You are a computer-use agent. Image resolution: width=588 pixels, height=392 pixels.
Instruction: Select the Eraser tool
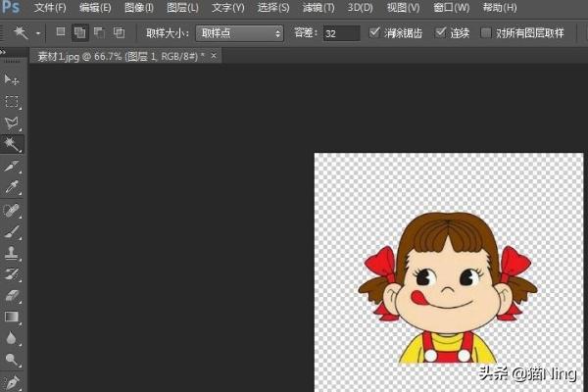[11, 296]
